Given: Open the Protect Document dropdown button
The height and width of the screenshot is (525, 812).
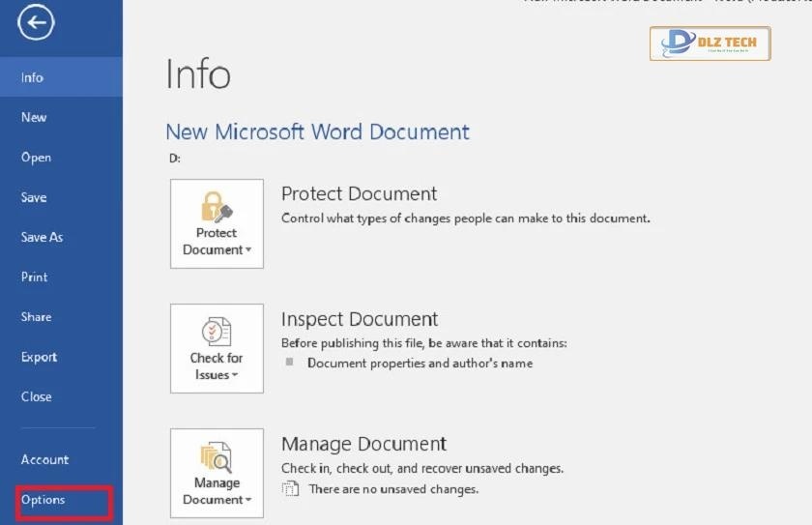Looking at the screenshot, I should [217, 223].
